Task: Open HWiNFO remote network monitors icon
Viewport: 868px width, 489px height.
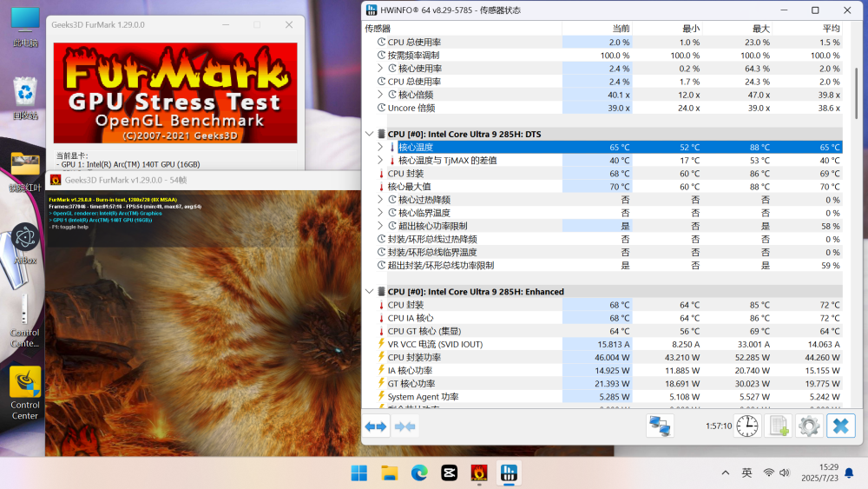Action: [x=660, y=426]
